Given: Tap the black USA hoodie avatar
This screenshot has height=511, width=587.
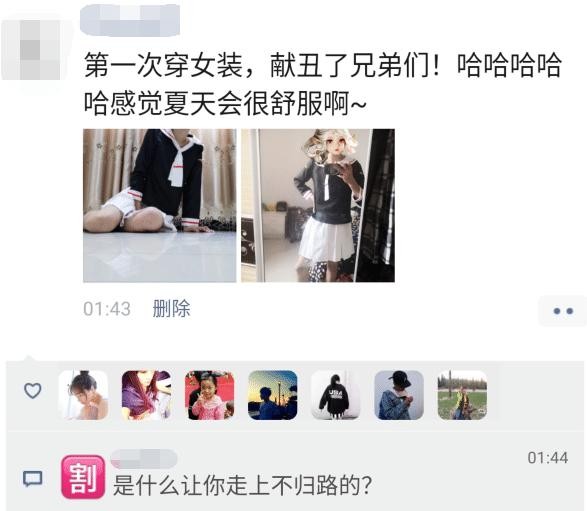Looking at the screenshot, I should pyautogui.click(x=336, y=395).
